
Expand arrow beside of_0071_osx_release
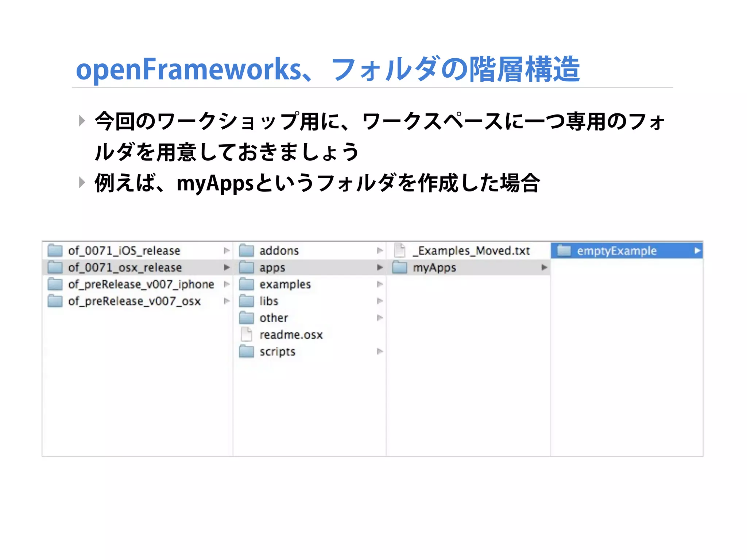(x=227, y=267)
